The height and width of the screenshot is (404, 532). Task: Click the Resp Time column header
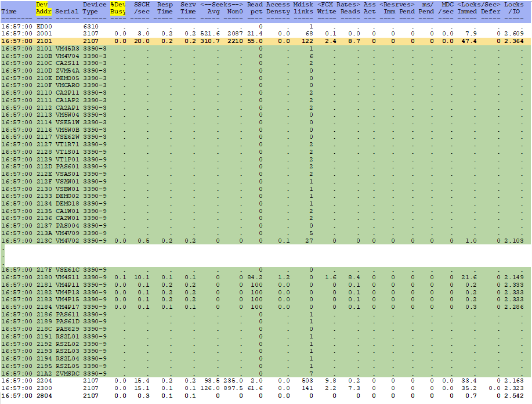coord(165,8)
